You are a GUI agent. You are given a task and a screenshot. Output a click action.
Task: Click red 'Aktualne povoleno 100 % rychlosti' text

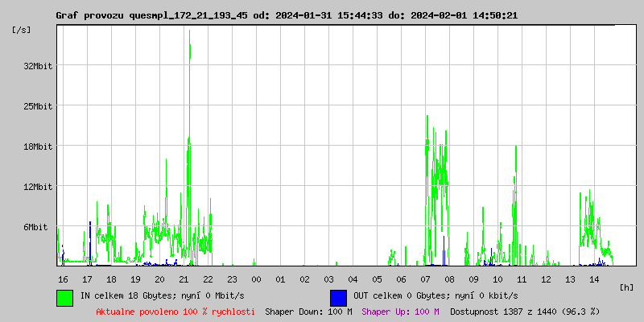point(175,311)
